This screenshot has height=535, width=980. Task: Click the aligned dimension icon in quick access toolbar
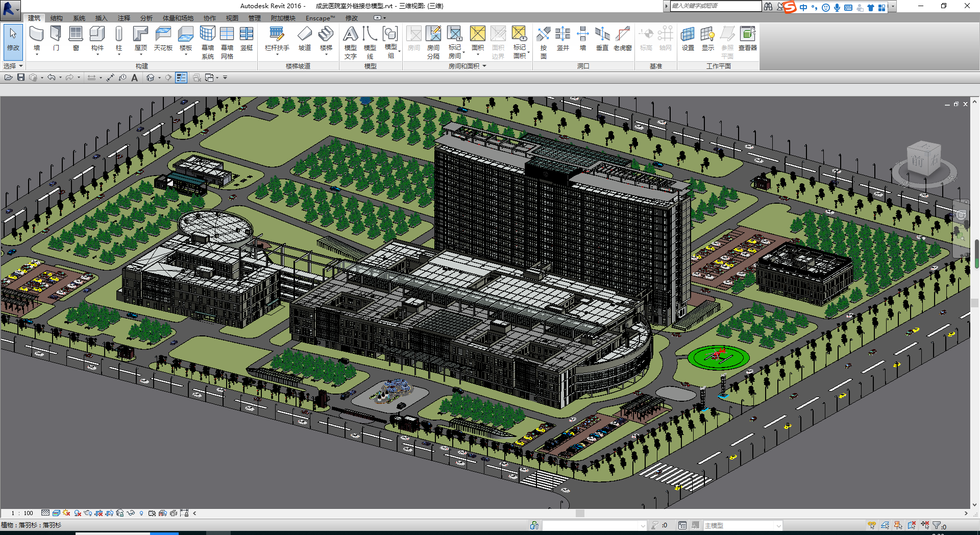click(110, 78)
